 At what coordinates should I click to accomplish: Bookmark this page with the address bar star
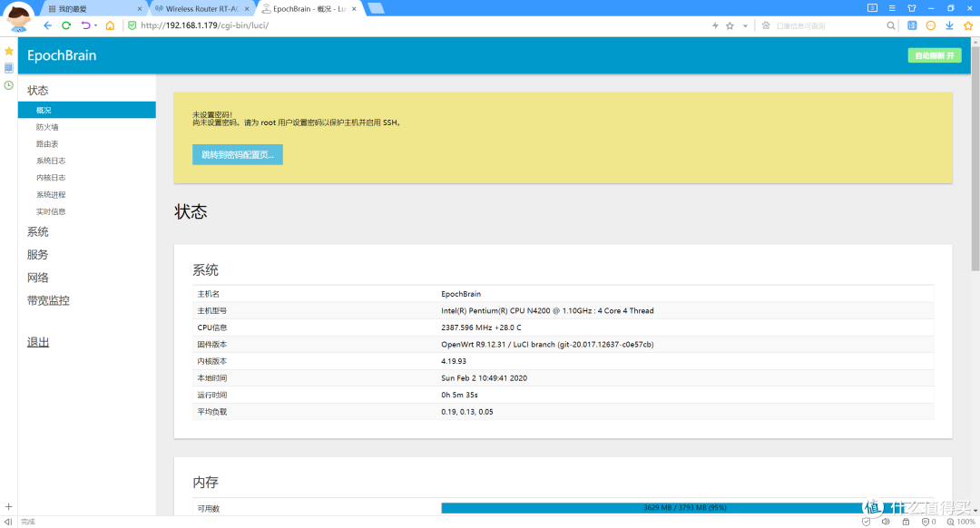[730, 25]
